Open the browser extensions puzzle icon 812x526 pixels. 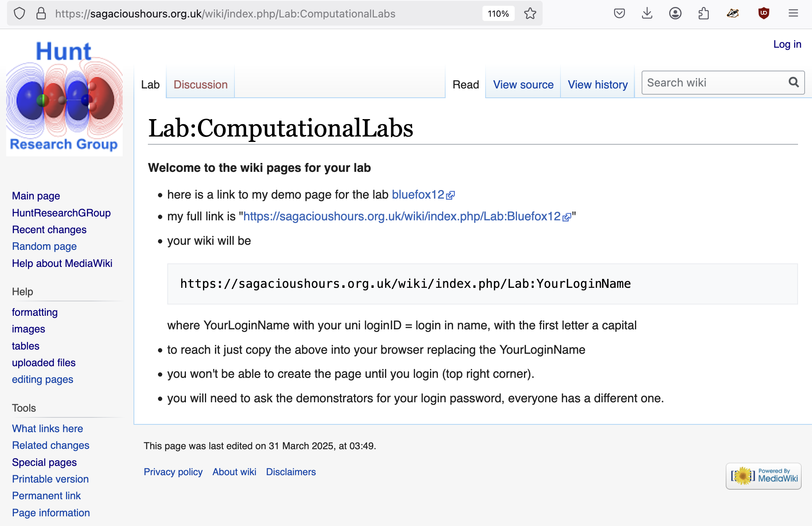(x=704, y=13)
